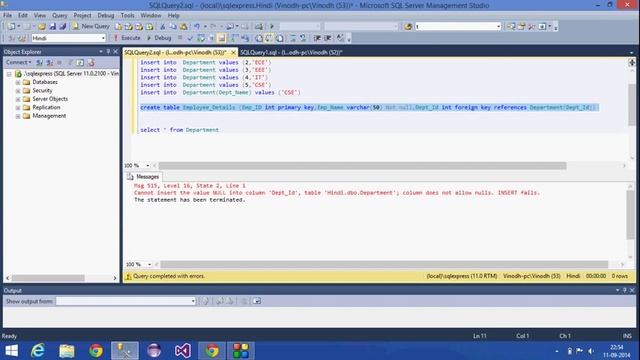
Task: Open Internet Explorer from taskbar
Action: point(38,351)
